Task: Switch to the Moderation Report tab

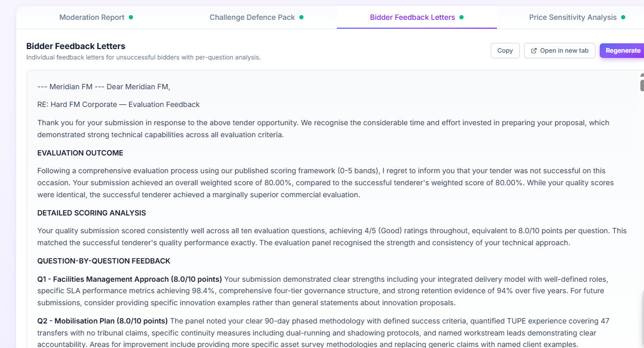Action: [92, 17]
